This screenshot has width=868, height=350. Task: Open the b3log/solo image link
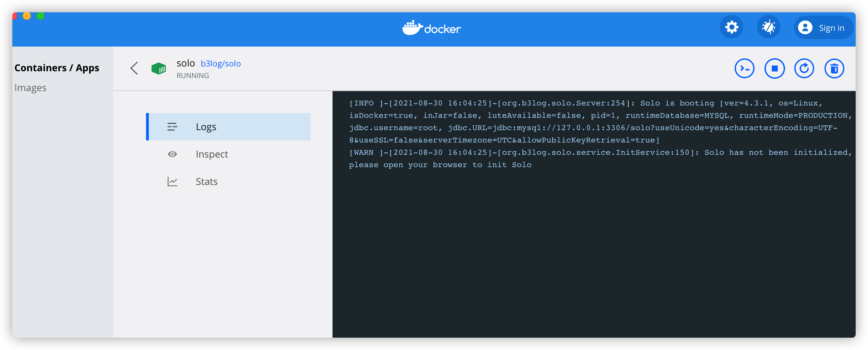click(221, 64)
